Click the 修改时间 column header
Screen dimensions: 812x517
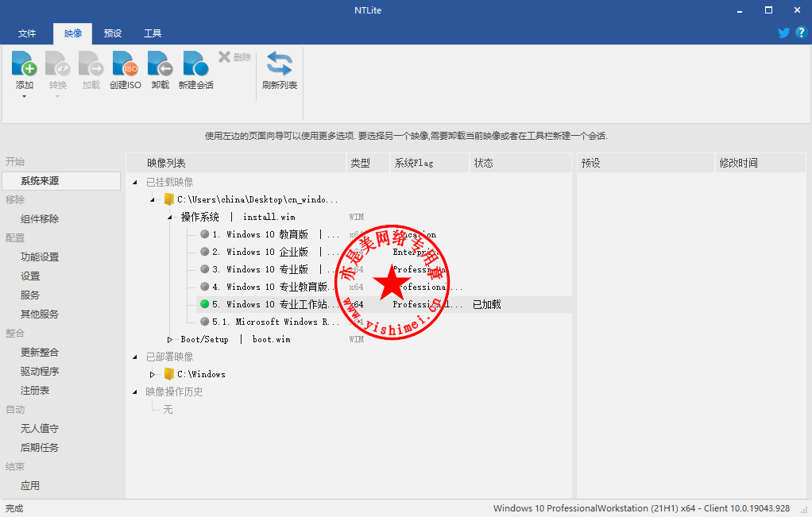[x=760, y=163]
